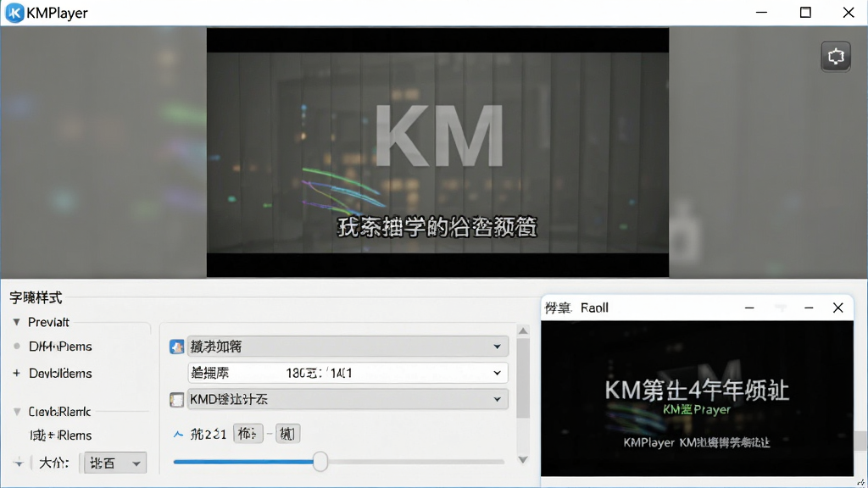Click the small cross icon left of the size dropdown
868x488 pixels.
[19, 463]
